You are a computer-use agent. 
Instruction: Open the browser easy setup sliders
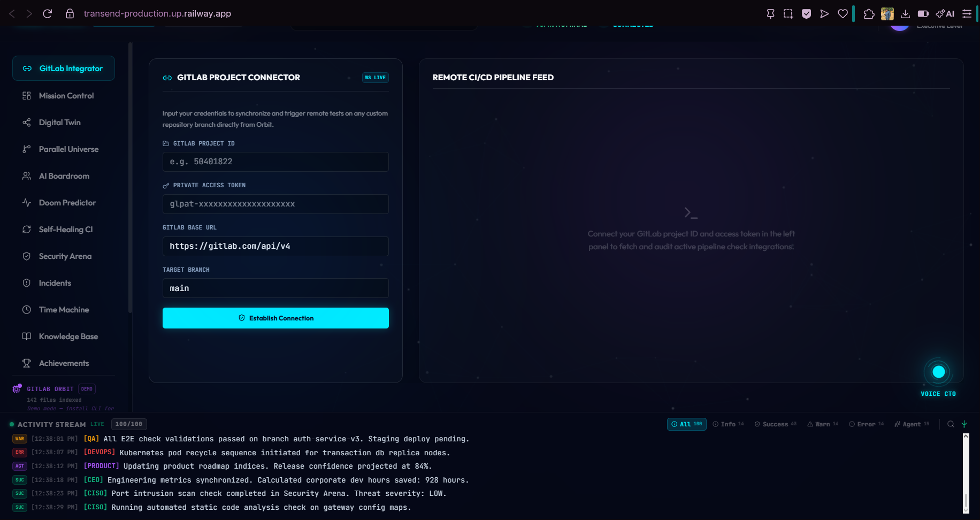coord(967,13)
